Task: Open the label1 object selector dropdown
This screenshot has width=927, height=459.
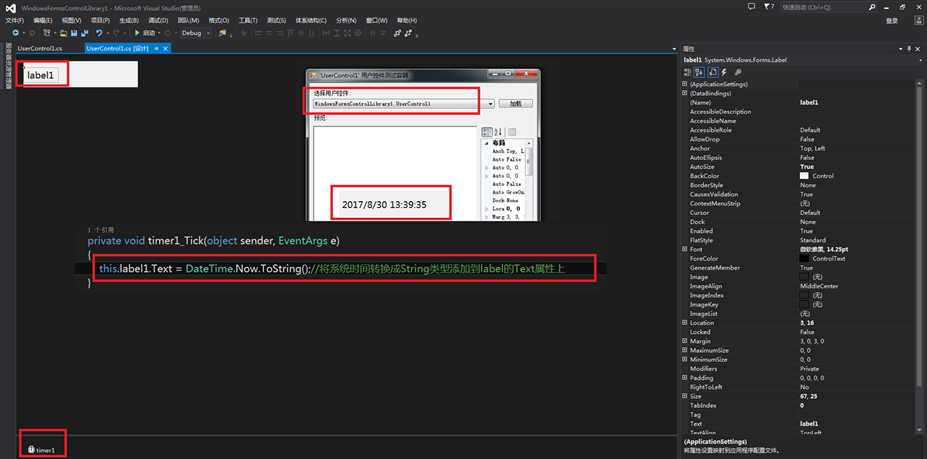Action: click(x=920, y=60)
